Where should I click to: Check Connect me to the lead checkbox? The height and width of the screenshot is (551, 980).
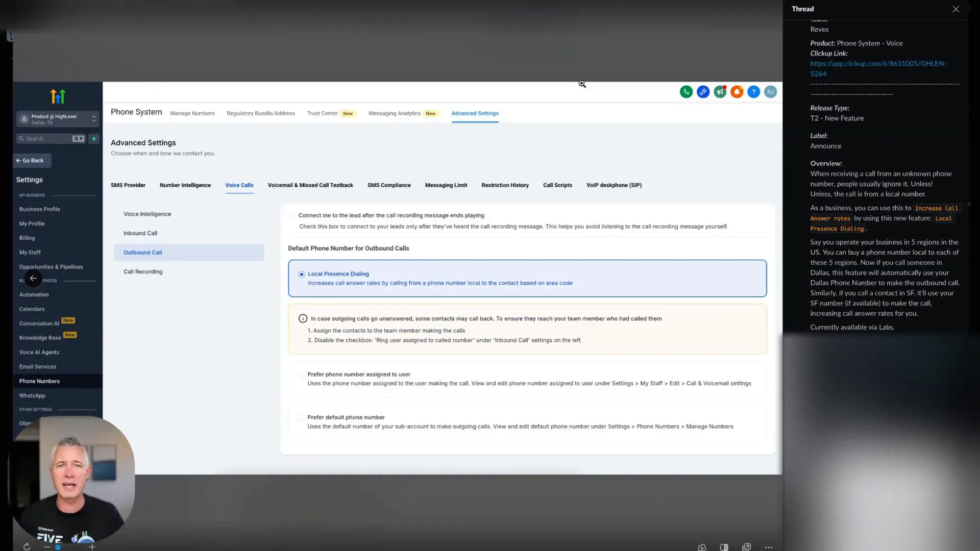tap(291, 215)
